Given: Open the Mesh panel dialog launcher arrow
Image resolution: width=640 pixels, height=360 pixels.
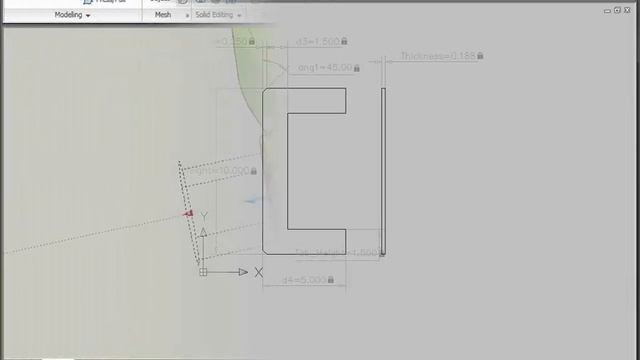Looking at the screenshot, I should click(187, 16).
